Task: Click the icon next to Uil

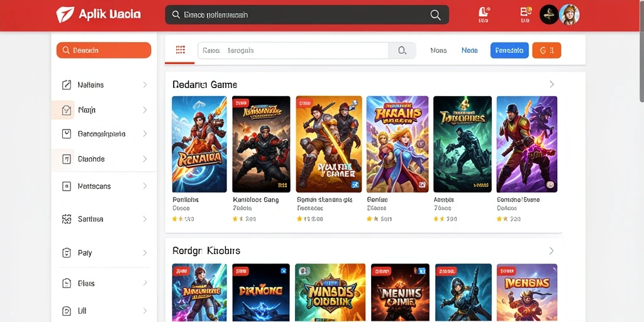Action: click(67, 311)
